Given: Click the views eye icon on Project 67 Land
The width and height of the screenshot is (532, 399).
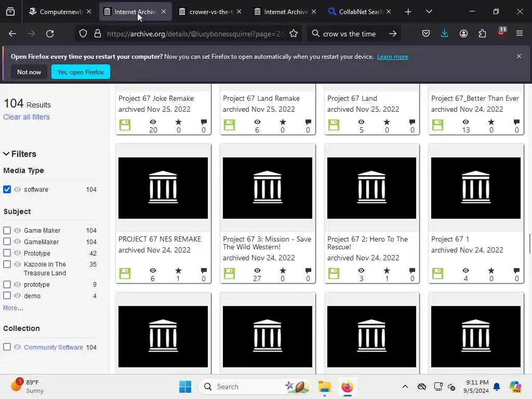Looking at the screenshot, I should click(362, 122).
